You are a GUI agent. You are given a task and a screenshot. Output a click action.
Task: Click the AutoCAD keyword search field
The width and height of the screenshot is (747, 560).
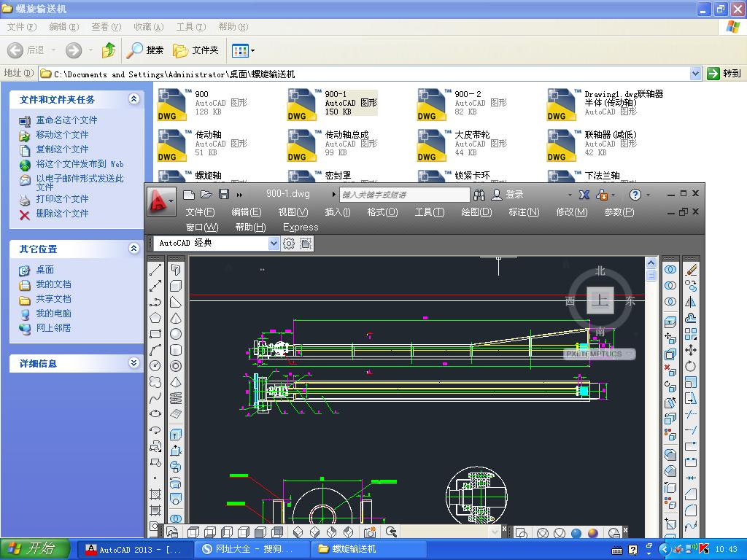(x=403, y=195)
